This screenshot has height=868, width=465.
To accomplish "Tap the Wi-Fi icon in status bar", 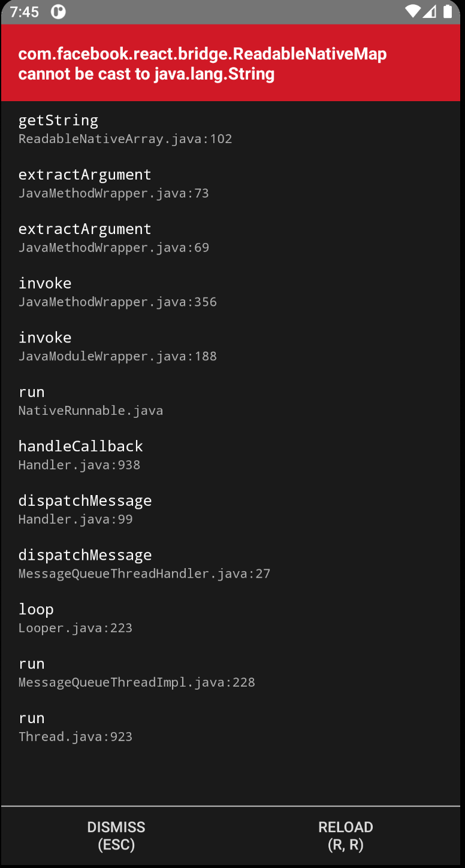I will tap(412, 11).
